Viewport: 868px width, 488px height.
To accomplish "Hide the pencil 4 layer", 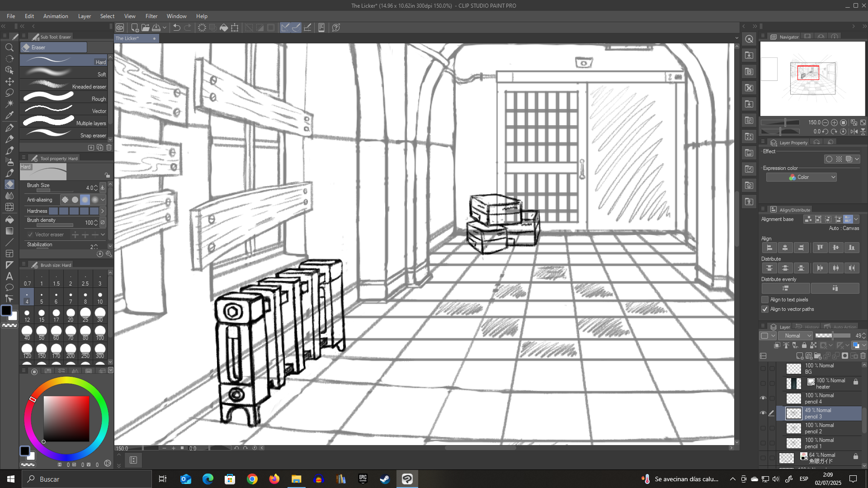I will tap(763, 398).
